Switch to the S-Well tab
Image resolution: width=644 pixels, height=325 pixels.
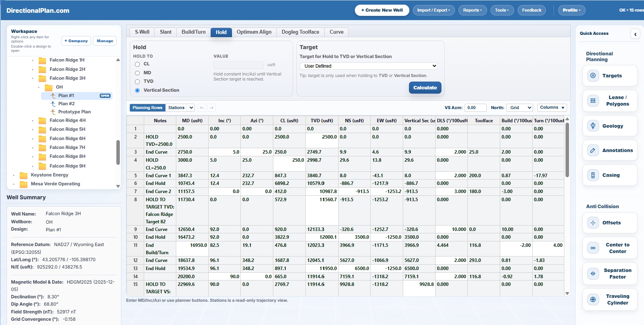coord(142,32)
